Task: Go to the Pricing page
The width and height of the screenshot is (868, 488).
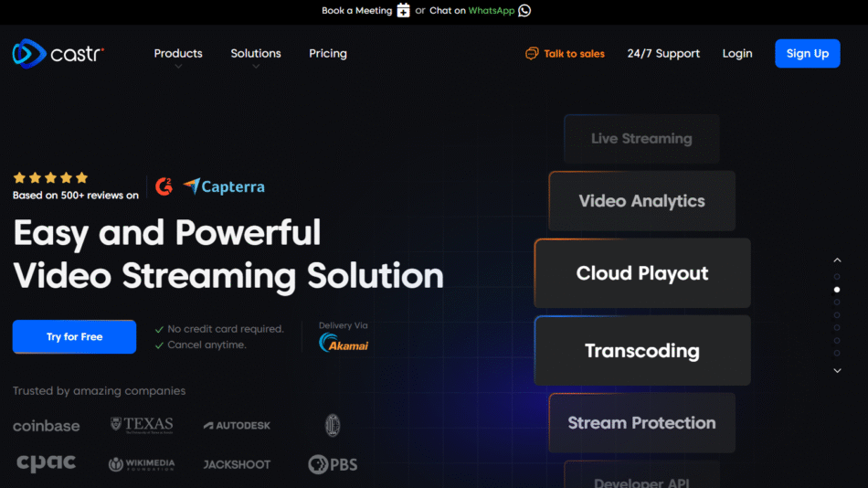Action: [328, 54]
